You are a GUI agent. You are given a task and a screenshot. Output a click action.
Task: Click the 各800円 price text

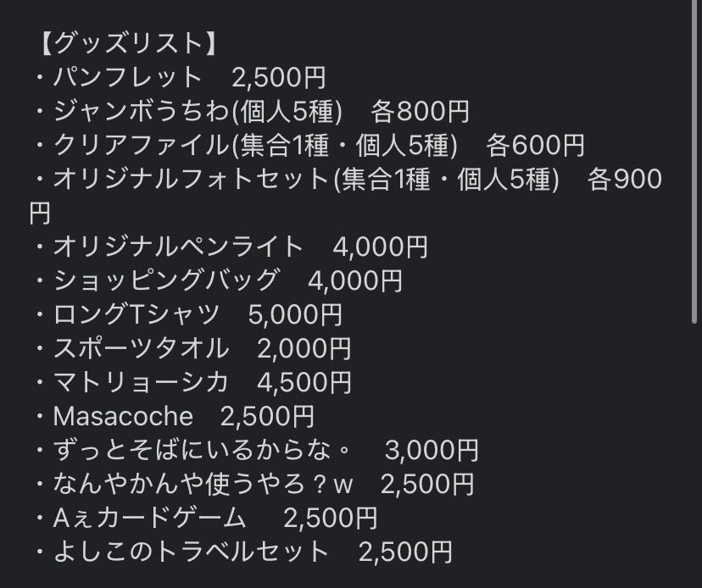pyautogui.click(x=420, y=112)
